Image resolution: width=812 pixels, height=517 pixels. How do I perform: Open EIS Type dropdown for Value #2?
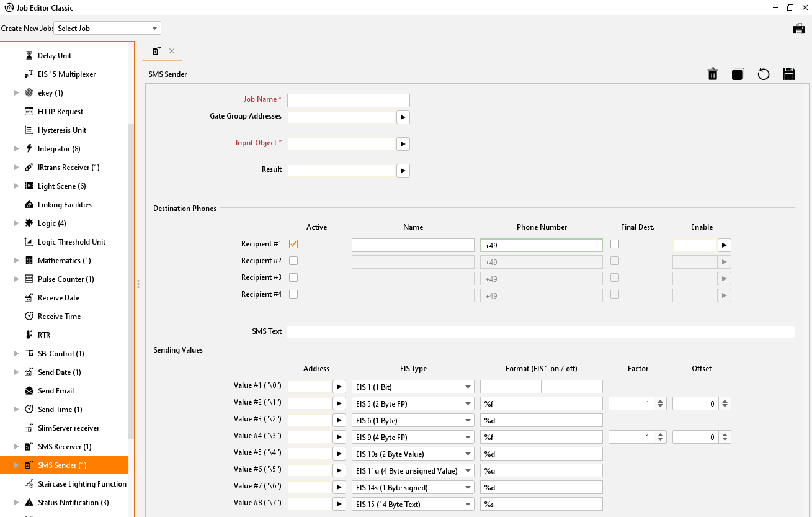click(x=413, y=404)
